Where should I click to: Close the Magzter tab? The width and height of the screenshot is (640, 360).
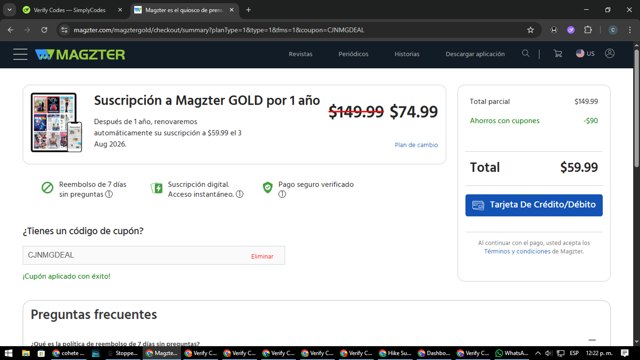pyautogui.click(x=231, y=10)
